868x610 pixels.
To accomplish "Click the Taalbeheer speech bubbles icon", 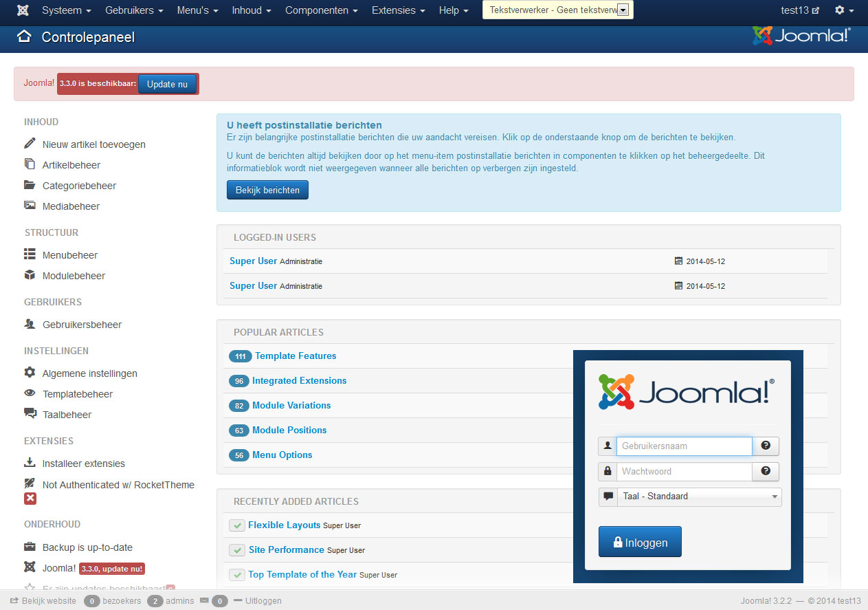I will (x=30, y=414).
